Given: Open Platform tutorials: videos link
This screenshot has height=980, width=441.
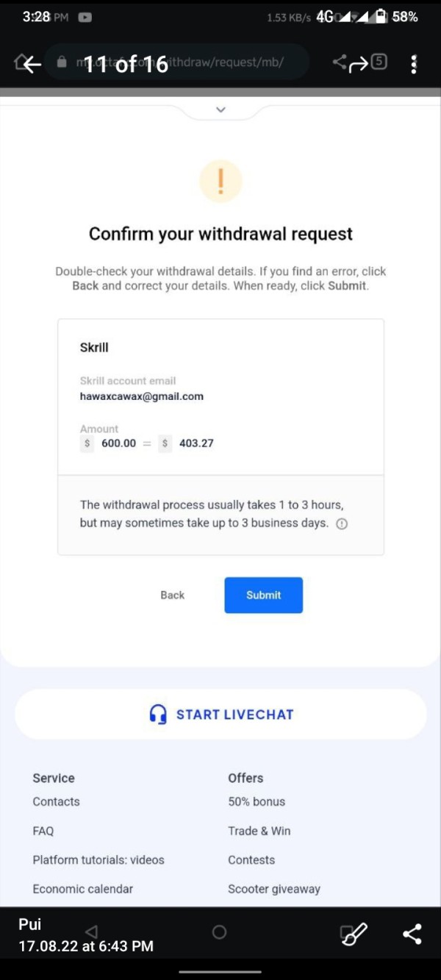Looking at the screenshot, I should [x=98, y=859].
